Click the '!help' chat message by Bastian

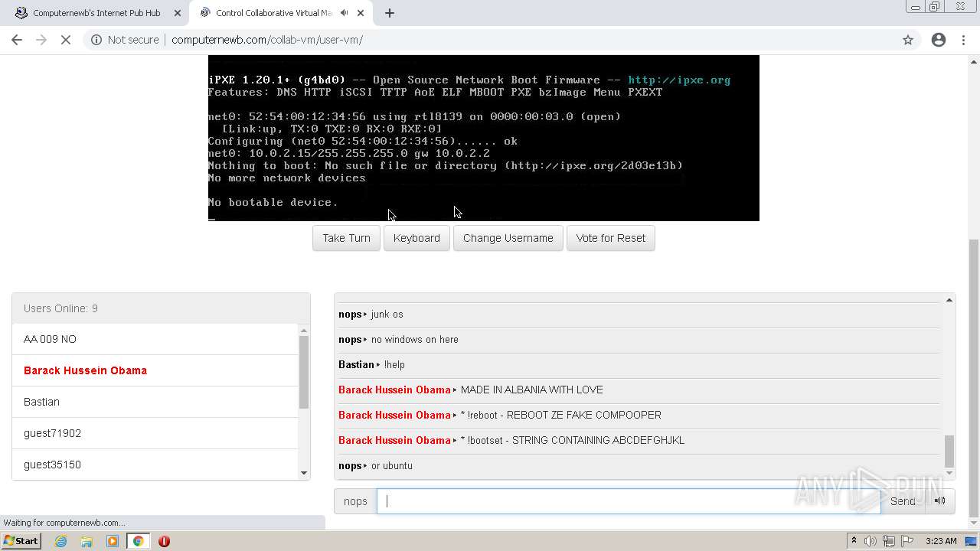pyautogui.click(x=394, y=364)
